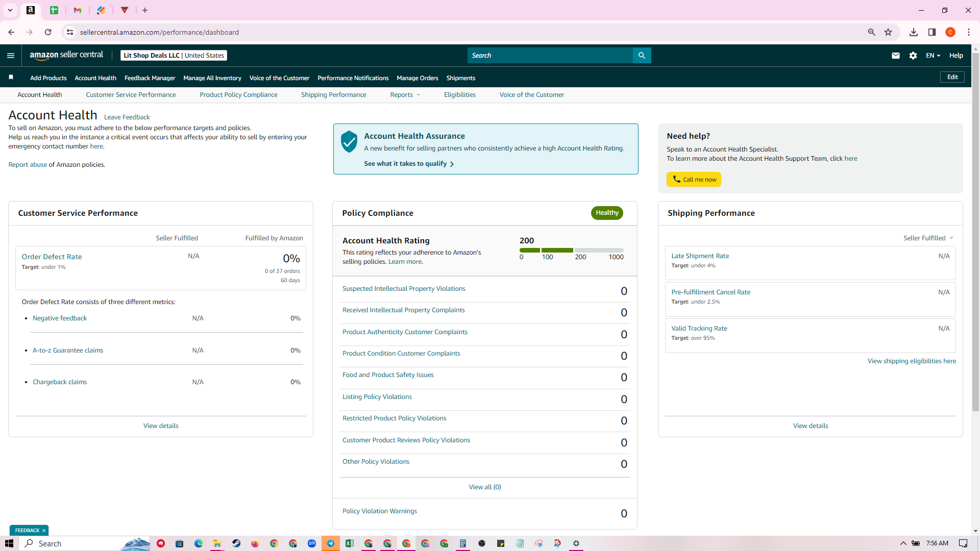This screenshot has height=551, width=980.
Task: Open the Chrome profile avatar
Action: point(950,32)
